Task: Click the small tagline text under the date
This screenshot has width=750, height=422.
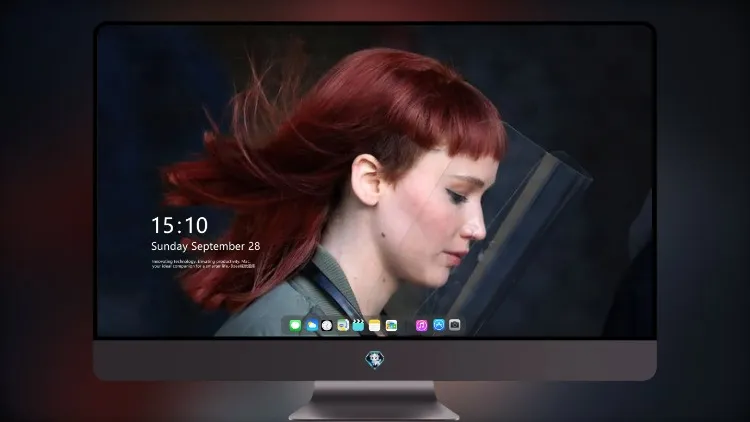Action: pyautogui.click(x=203, y=264)
